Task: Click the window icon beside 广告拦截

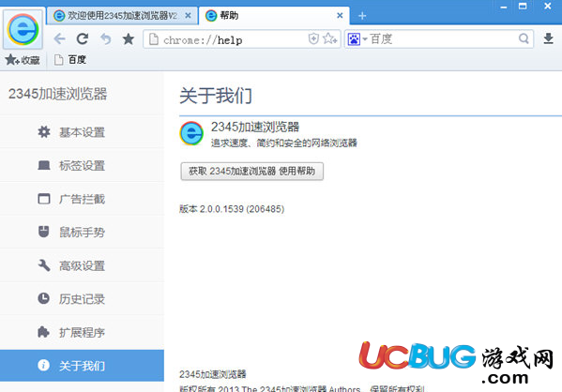Action: pyautogui.click(x=44, y=198)
